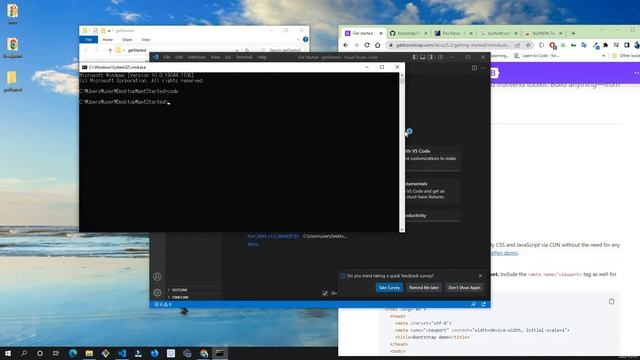Dismiss the feedback survey notification
The height and width of the screenshot is (360, 640).
pyautogui.click(x=480, y=276)
